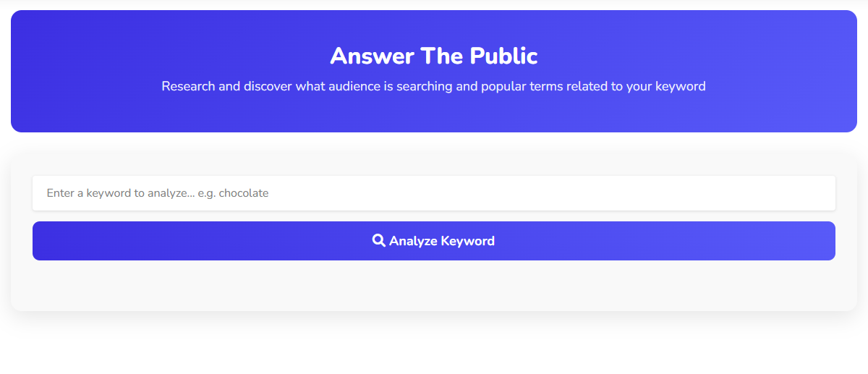Focus the keyword input field
This screenshot has width=868, height=374.
pos(434,193)
